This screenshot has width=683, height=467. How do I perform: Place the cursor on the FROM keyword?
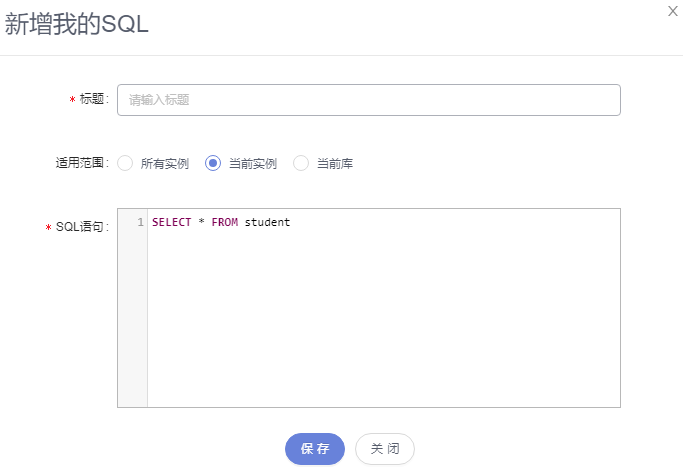tap(225, 222)
